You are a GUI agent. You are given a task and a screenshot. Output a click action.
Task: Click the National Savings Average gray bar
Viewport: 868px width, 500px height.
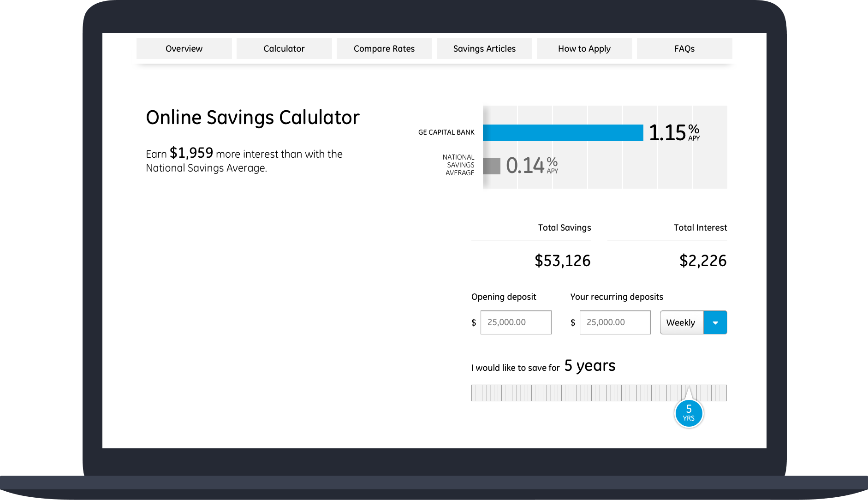click(x=492, y=166)
